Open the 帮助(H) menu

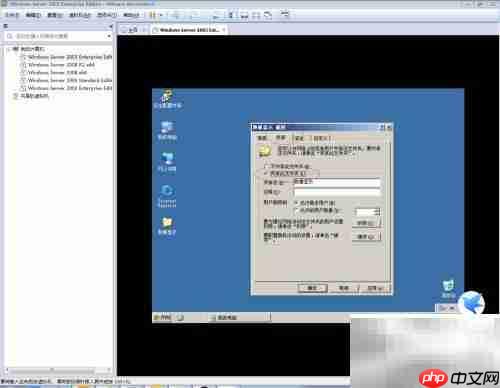pos(131,15)
